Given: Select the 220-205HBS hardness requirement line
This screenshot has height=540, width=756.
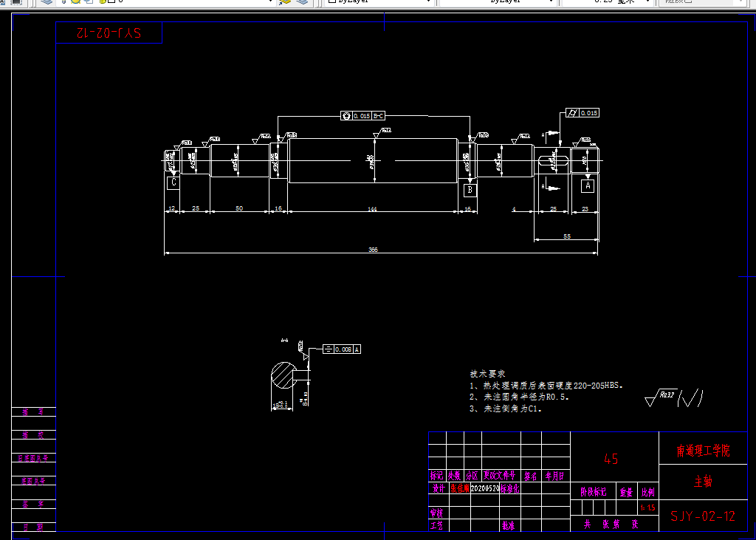Looking at the screenshot, I should (546, 386).
